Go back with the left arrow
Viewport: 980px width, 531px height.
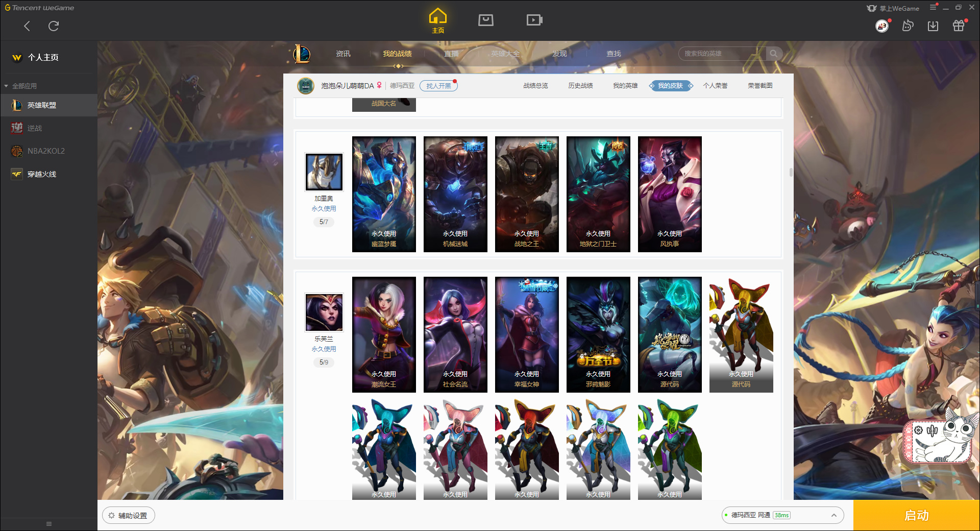click(x=27, y=26)
